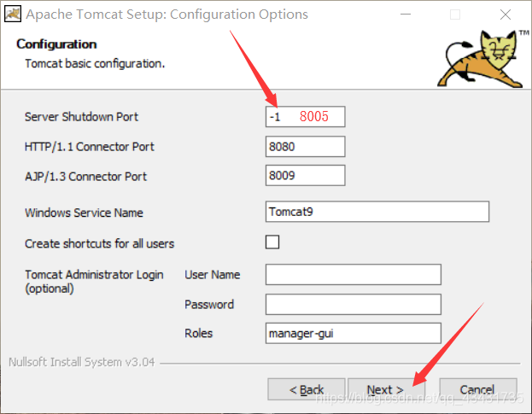Click the User Name label
The width and height of the screenshot is (532, 414).
213,274
